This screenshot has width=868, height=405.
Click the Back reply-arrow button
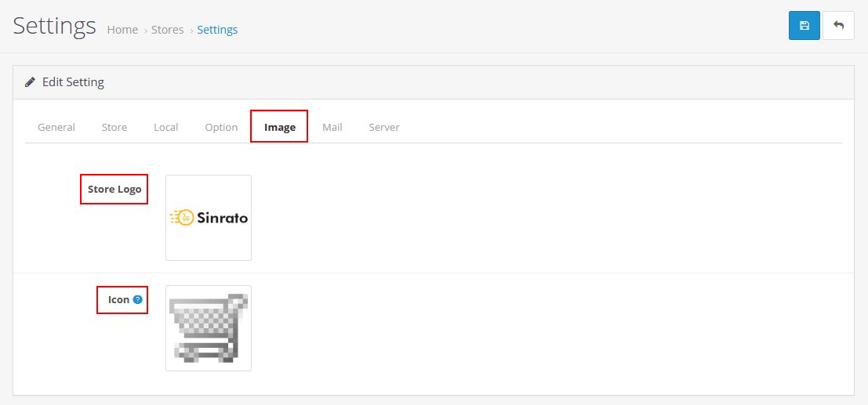coord(838,25)
